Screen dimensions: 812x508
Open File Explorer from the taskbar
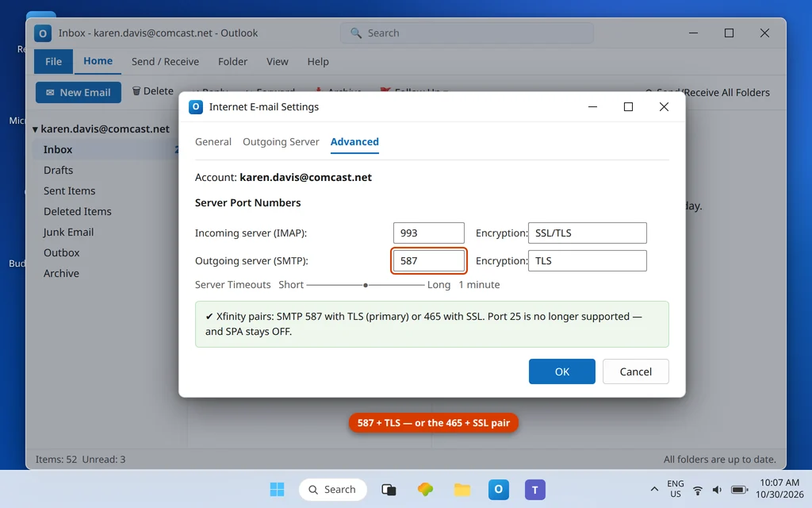pos(462,489)
